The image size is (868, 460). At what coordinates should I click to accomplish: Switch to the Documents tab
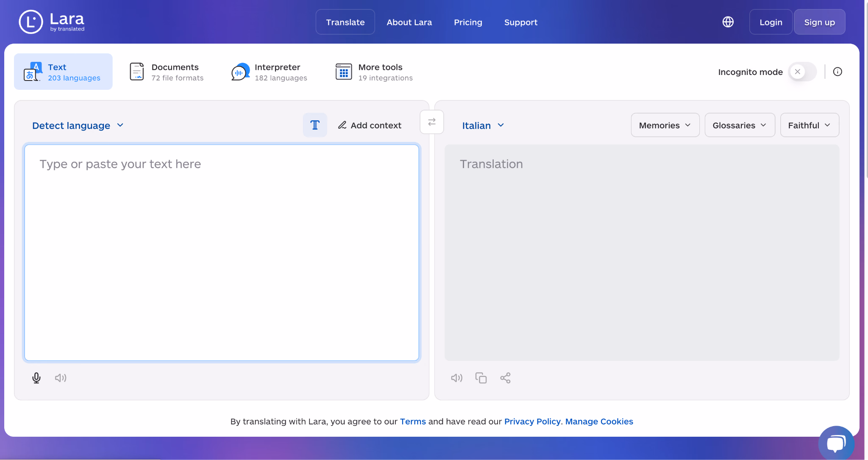click(x=167, y=72)
